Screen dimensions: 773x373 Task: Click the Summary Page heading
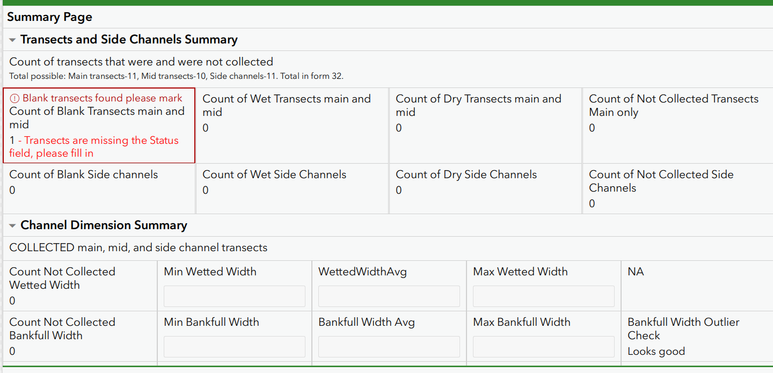(x=49, y=17)
